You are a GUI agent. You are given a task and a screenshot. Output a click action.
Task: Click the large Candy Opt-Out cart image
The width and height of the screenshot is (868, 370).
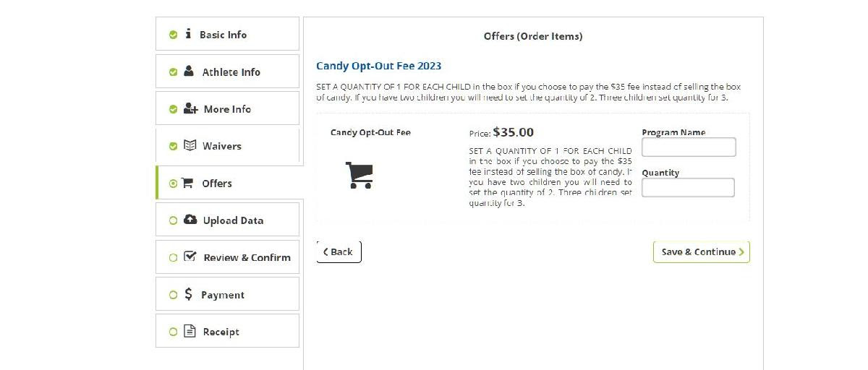tap(359, 175)
